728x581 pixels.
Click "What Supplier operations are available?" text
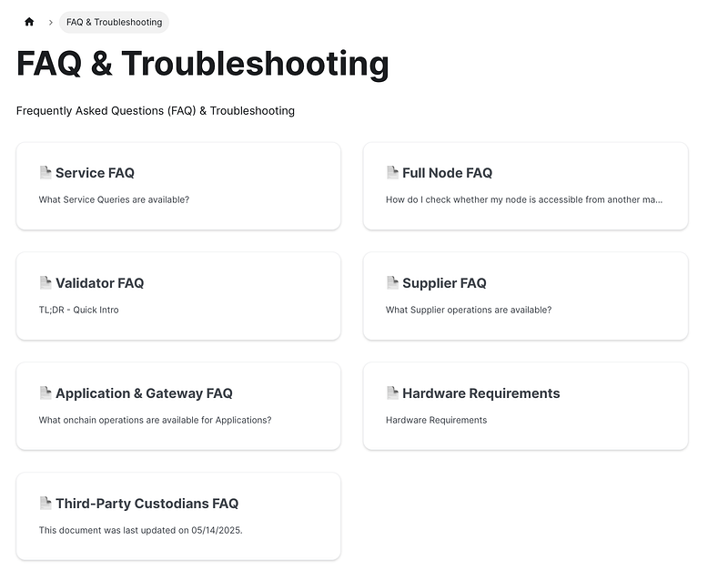click(x=468, y=310)
